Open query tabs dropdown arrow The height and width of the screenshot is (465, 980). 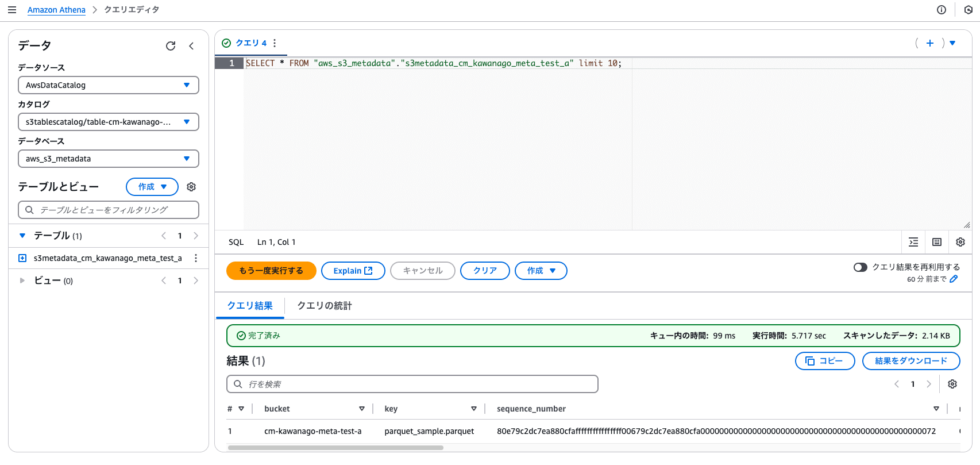952,43
